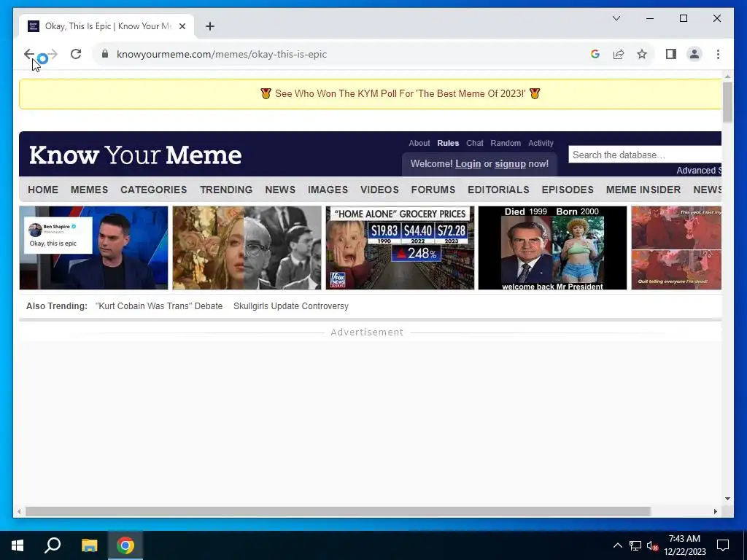Open TRENDING navigation item
The image size is (747, 560).
coord(226,190)
